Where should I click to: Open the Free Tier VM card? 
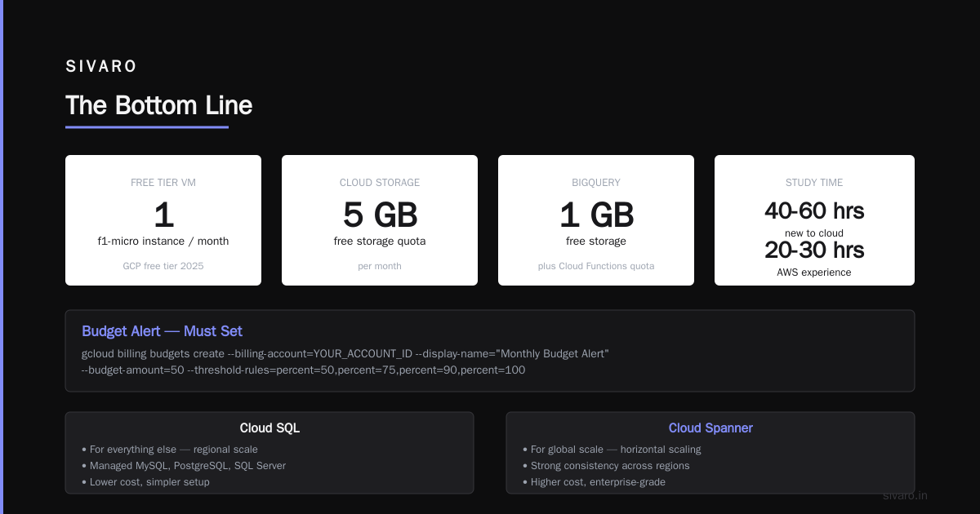(x=163, y=220)
